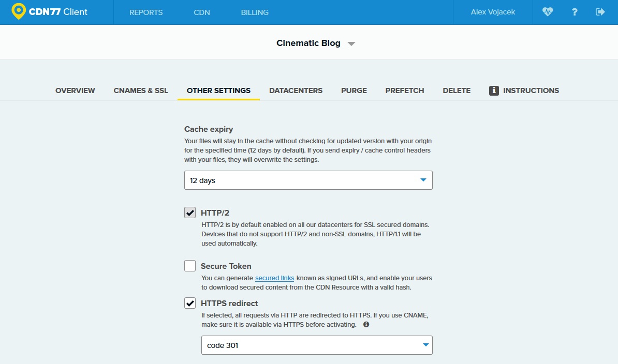This screenshot has width=618, height=364.
Task: Open the 12 days cache expiry dropdown
Action: tap(308, 180)
